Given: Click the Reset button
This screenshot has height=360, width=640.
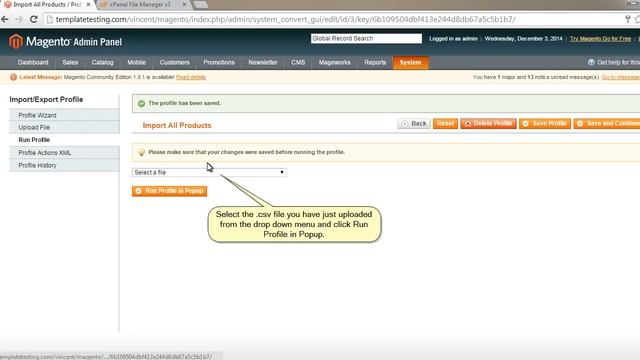Looking at the screenshot, I should (445, 123).
